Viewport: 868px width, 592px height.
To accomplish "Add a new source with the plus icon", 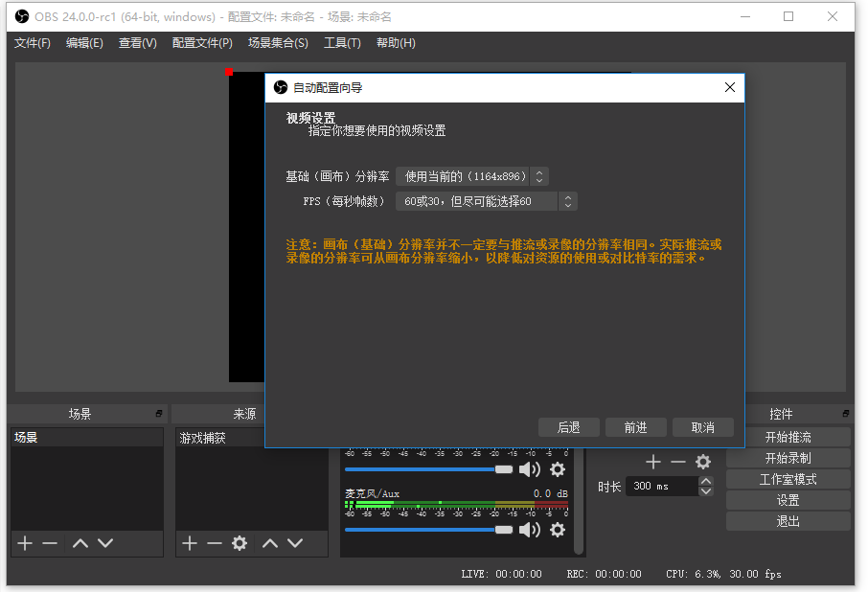I will coord(189,543).
